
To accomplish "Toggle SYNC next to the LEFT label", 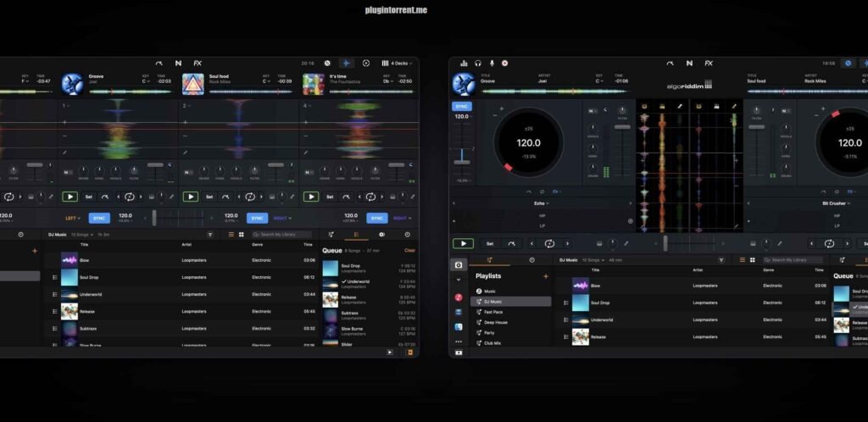I will click(x=99, y=218).
